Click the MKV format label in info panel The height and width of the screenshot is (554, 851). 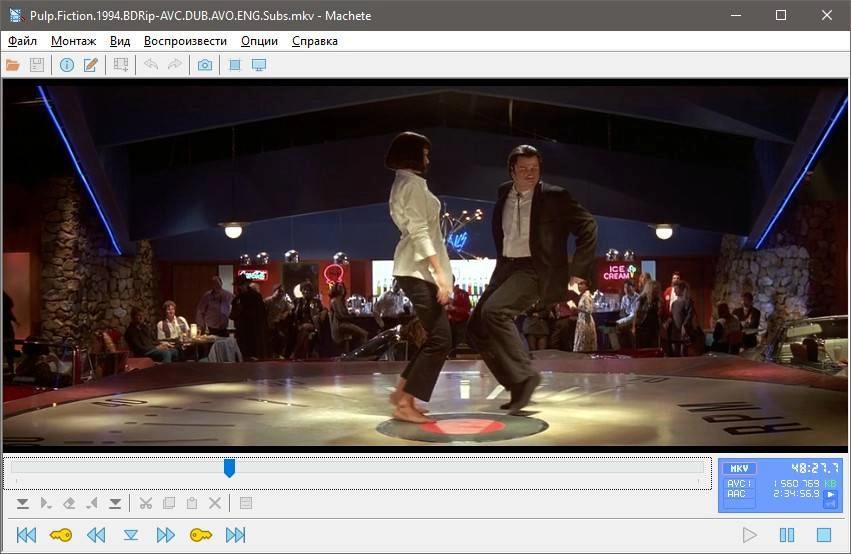(739, 468)
